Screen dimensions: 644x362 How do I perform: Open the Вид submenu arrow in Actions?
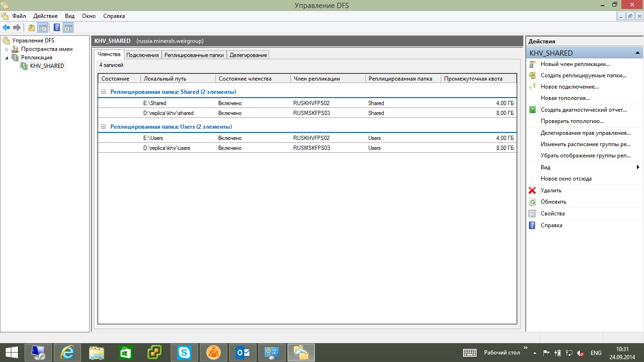coord(637,167)
